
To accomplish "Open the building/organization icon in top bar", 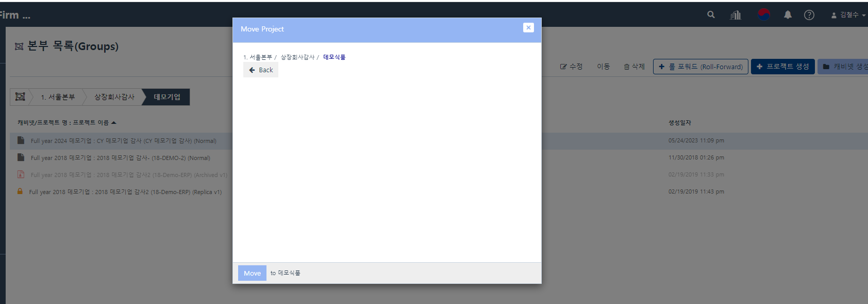I will pyautogui.click(x=736, y=15).
